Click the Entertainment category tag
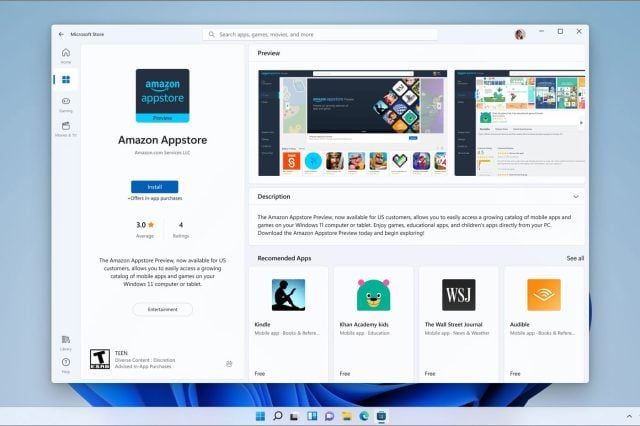Screen dimensions: 640x426 (x=162, y=309)
